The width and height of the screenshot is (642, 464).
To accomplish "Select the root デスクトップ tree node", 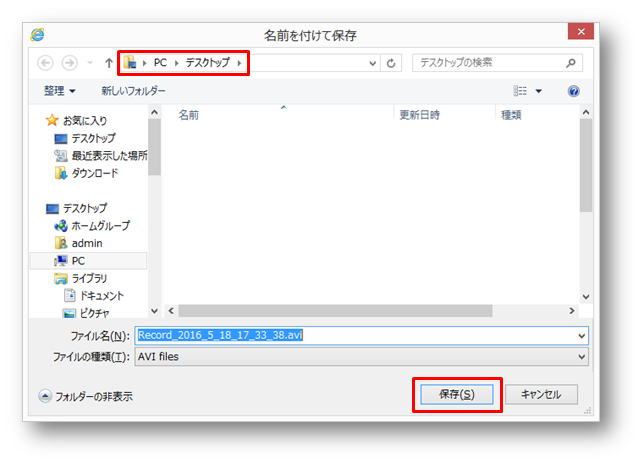I will tap(77, 208).
